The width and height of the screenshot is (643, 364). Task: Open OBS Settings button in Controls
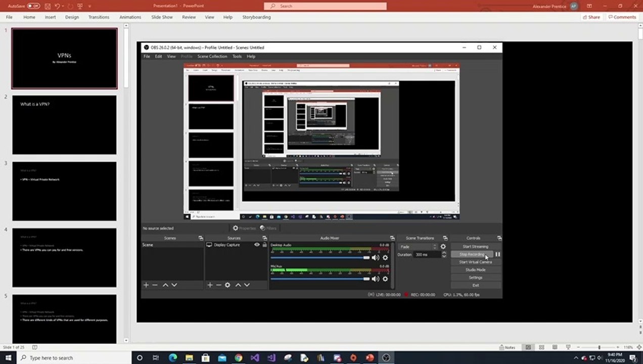476,278
